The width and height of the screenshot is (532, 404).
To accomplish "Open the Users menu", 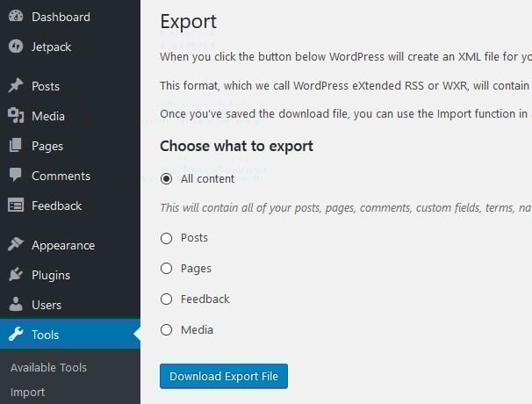I will point(70,305).
